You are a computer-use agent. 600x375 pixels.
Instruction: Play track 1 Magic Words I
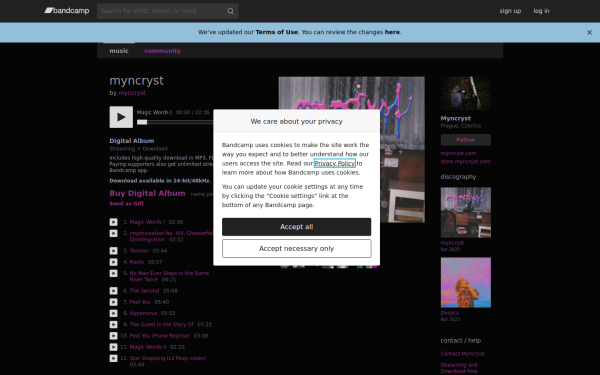(x=114, y=222)
